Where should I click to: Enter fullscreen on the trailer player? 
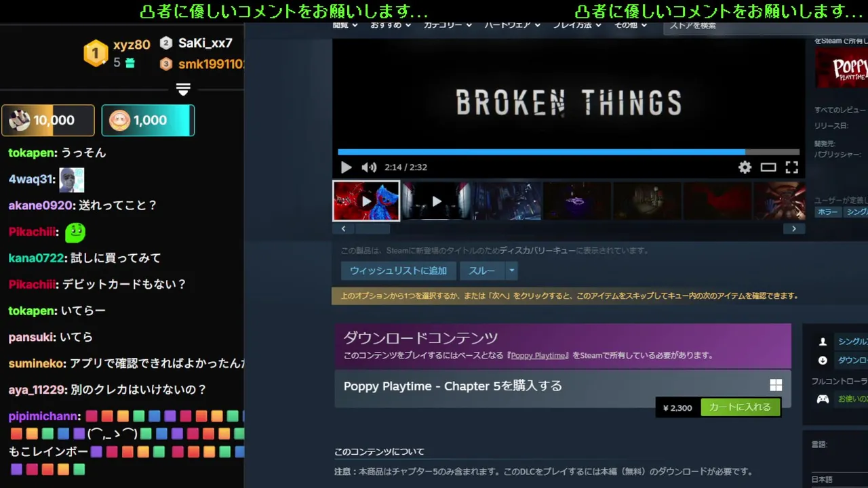(791, 167)
